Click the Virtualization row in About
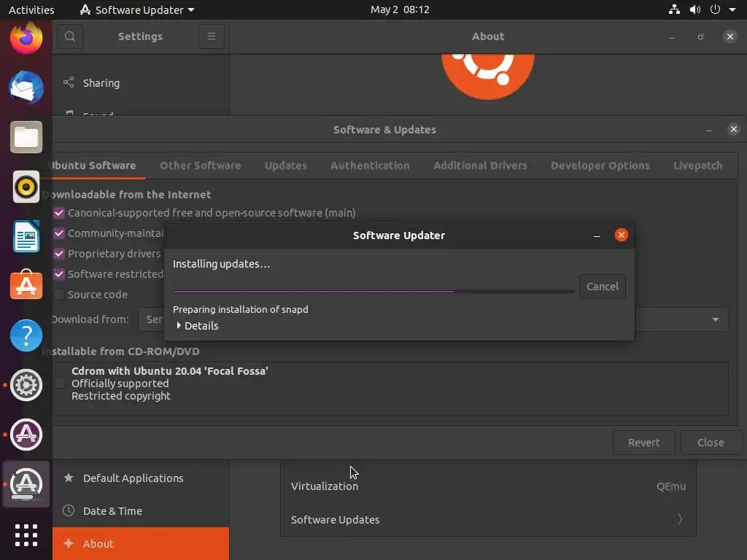 (x=488, y=486)
